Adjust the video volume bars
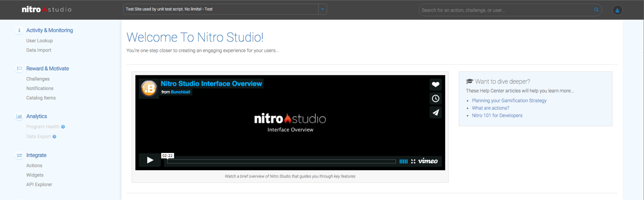The height and width of the screenshot is (200, 644). point(403,161)
